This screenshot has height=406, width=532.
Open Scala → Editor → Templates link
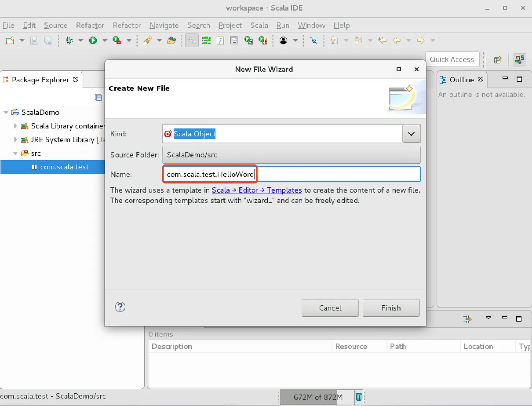[x=257, y=190]
